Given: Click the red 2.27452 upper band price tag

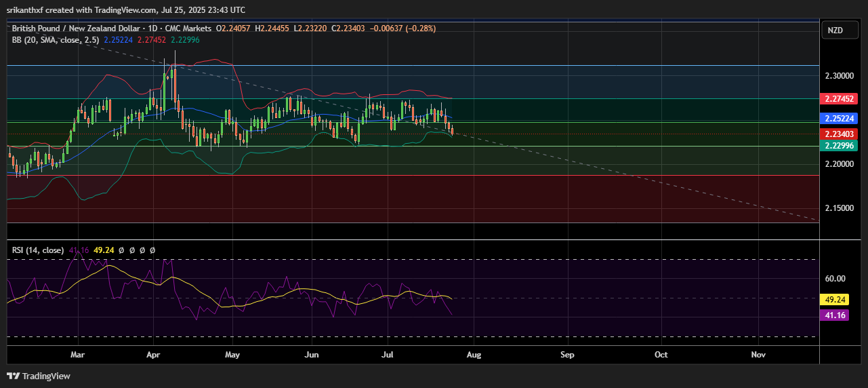Looking at the screenshot, I should 839,99.
